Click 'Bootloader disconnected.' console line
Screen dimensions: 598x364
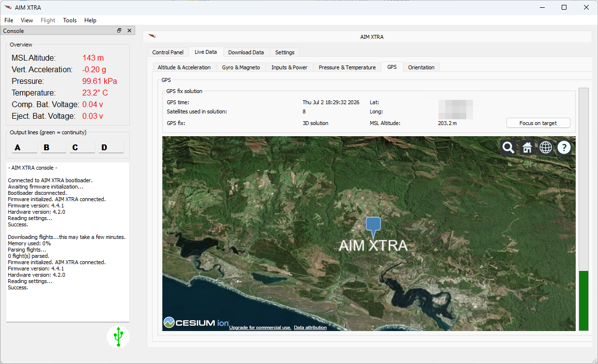[x=37, y=193]
